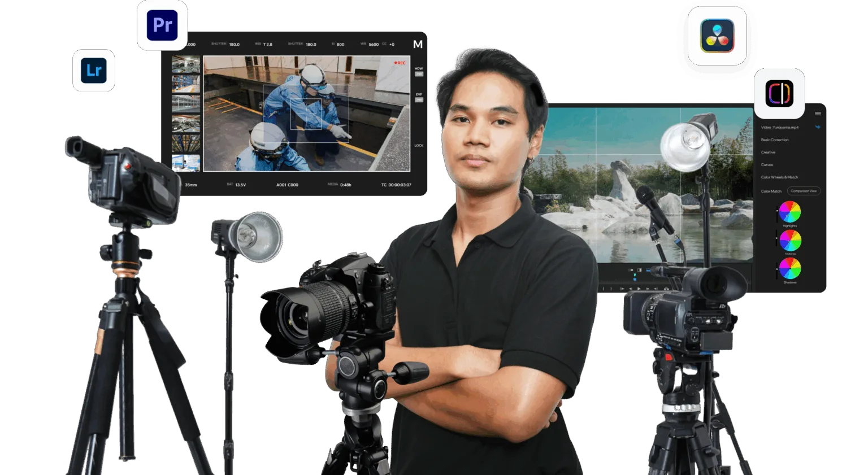
Task: Expand the Creative section
Action: tap(768, 152)
